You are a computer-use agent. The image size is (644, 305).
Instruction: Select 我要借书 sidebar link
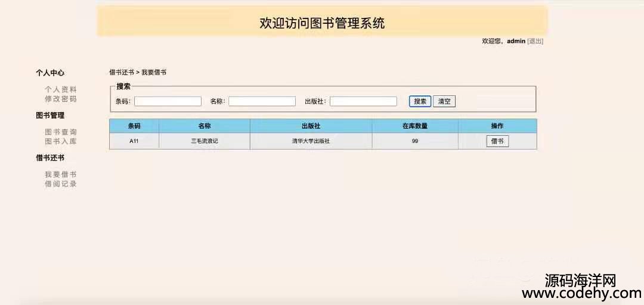(x=61, y=175)
